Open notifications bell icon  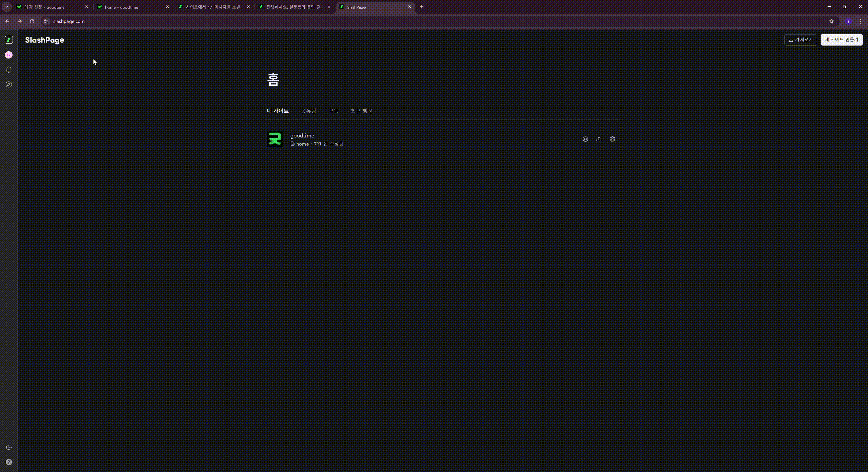click(9, 70)
